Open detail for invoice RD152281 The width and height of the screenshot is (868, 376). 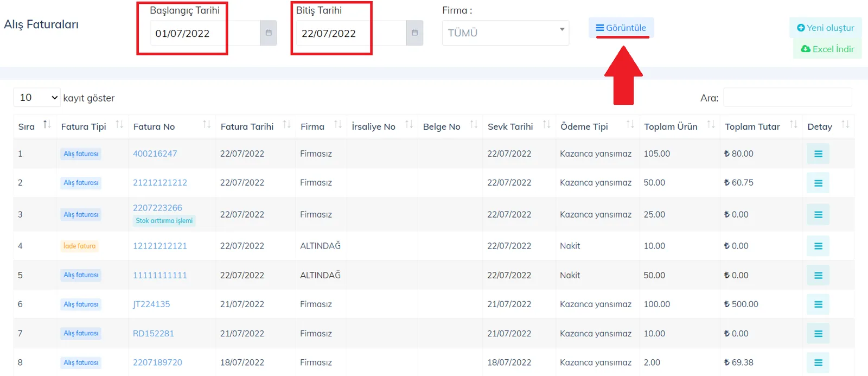coord(818,334)
